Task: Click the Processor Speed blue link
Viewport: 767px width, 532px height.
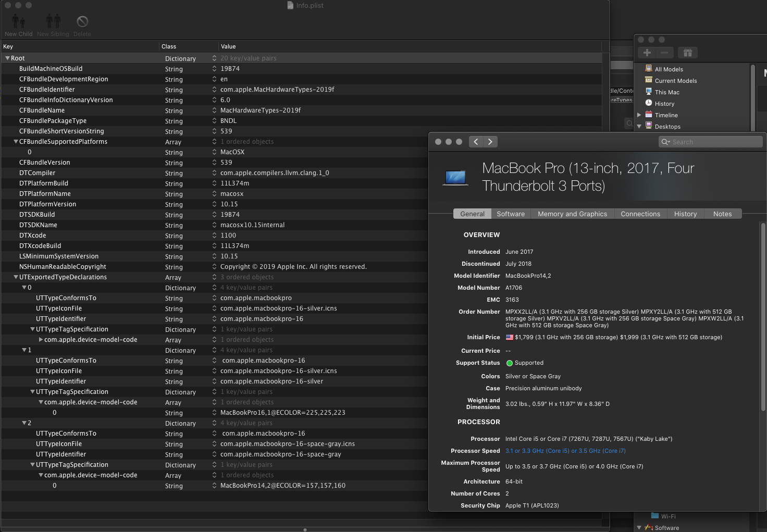Action: coord(565,451)
